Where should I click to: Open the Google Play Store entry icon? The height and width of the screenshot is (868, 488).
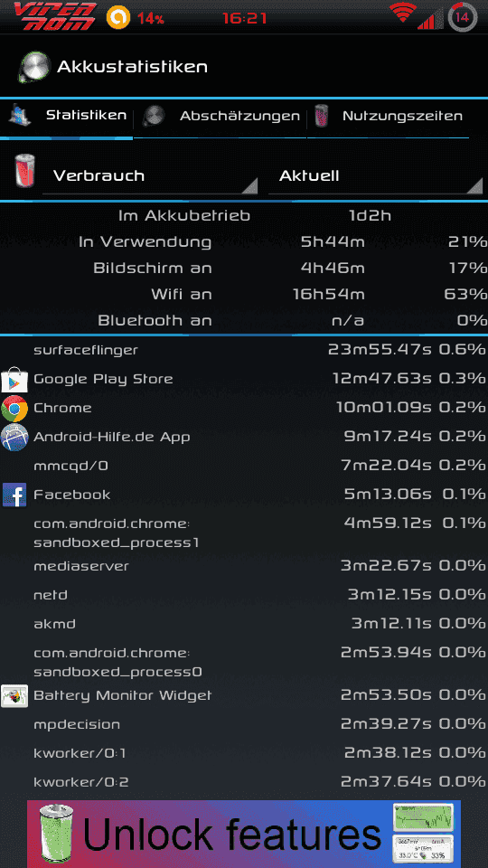tap(14, 380)
